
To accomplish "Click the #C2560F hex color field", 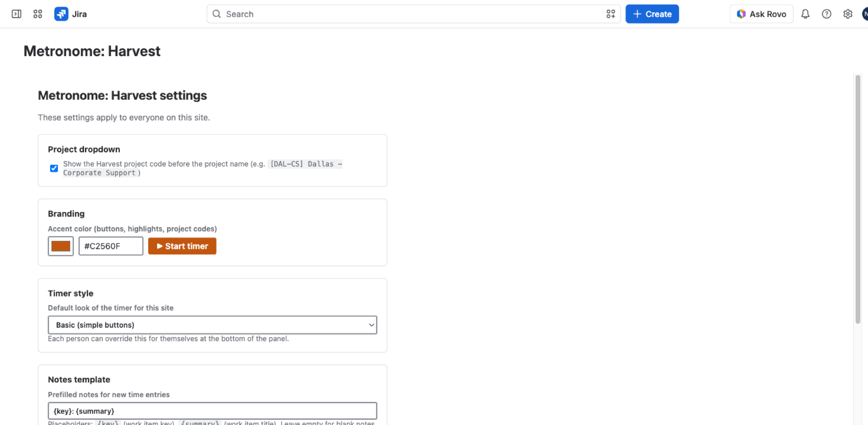I will pyautogui.click(x=111, y=246).
